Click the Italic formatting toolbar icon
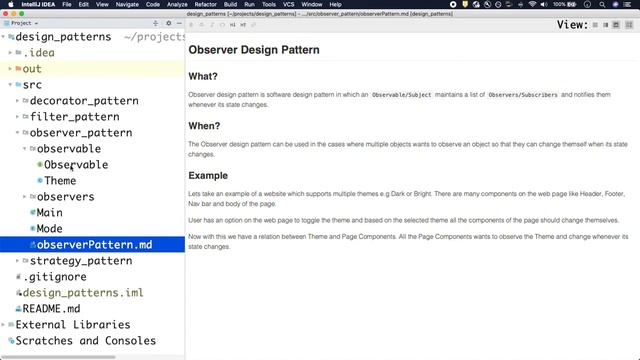640x360 pixels. [x=212, y=25]
